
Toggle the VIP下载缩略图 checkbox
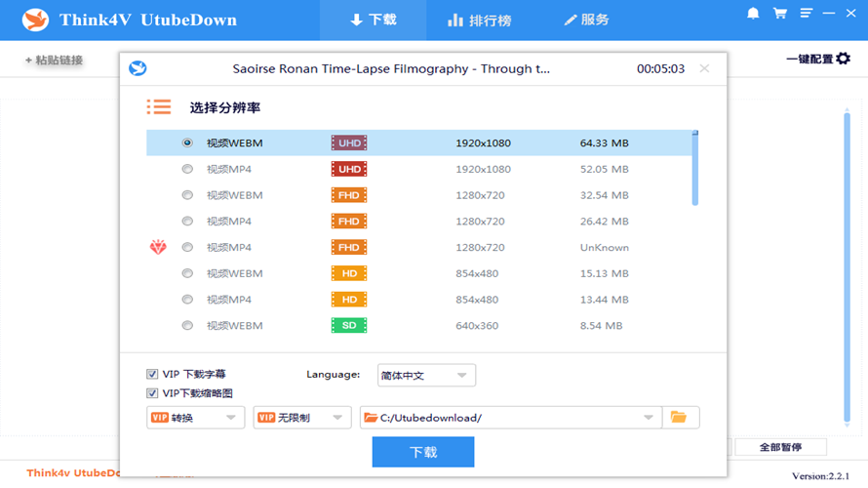pyautogui.click(x=152, y=392)
